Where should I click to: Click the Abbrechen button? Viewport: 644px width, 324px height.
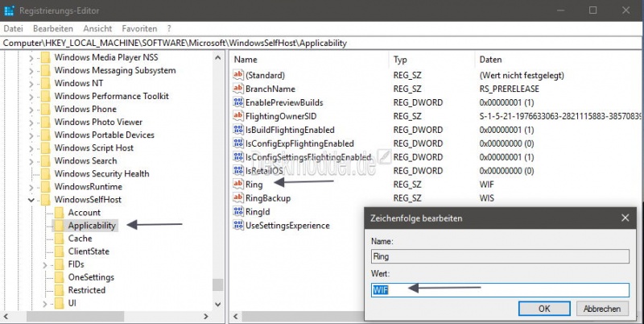tap(601, 309)
